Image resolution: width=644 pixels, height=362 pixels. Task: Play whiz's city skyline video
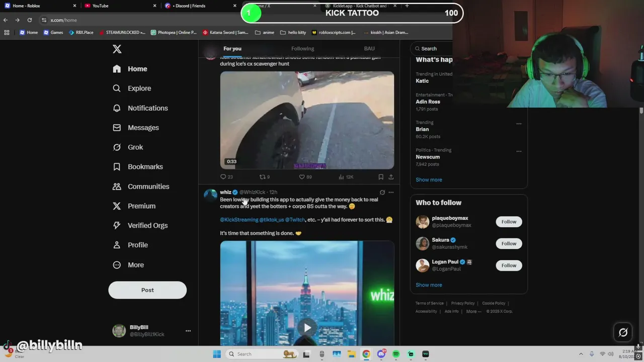click(307, 328)
